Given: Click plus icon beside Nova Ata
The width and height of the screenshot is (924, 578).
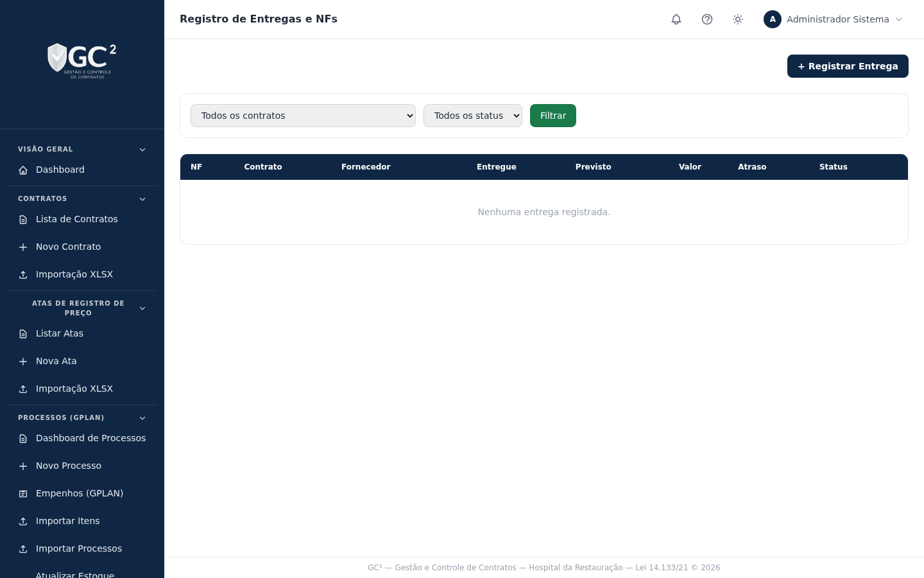Looking at the screenshot, I should pos(23,362).
